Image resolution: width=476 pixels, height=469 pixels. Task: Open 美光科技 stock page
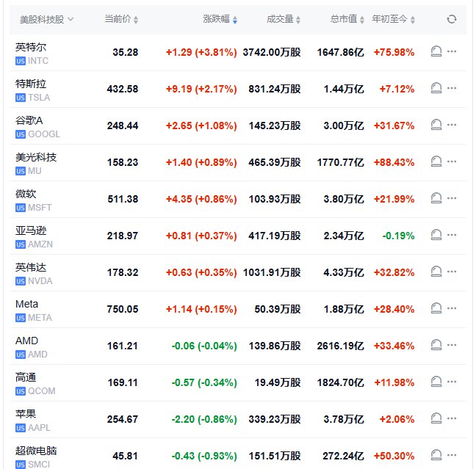[x=36, y=158]
